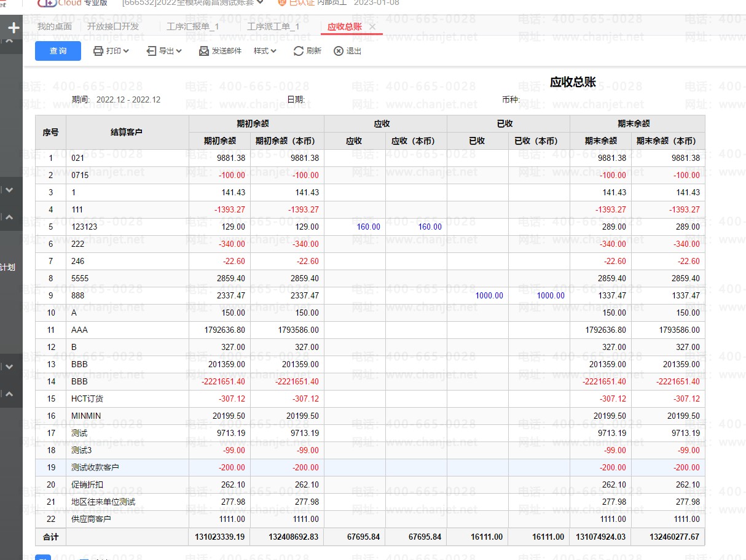Click the circled-x 退出 exit icon
The height and width of the screenshot is (560, 746).
(x=339, y=51)
